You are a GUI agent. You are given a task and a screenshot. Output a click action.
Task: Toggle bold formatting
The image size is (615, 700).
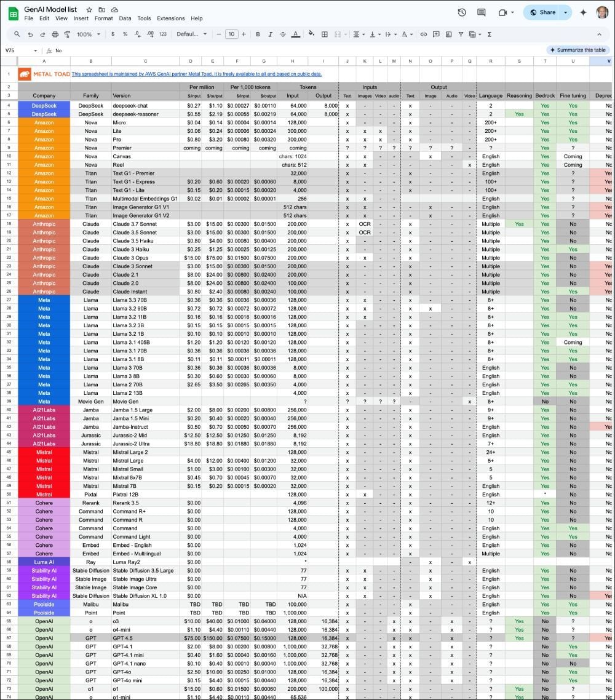[x=258, y=34]
